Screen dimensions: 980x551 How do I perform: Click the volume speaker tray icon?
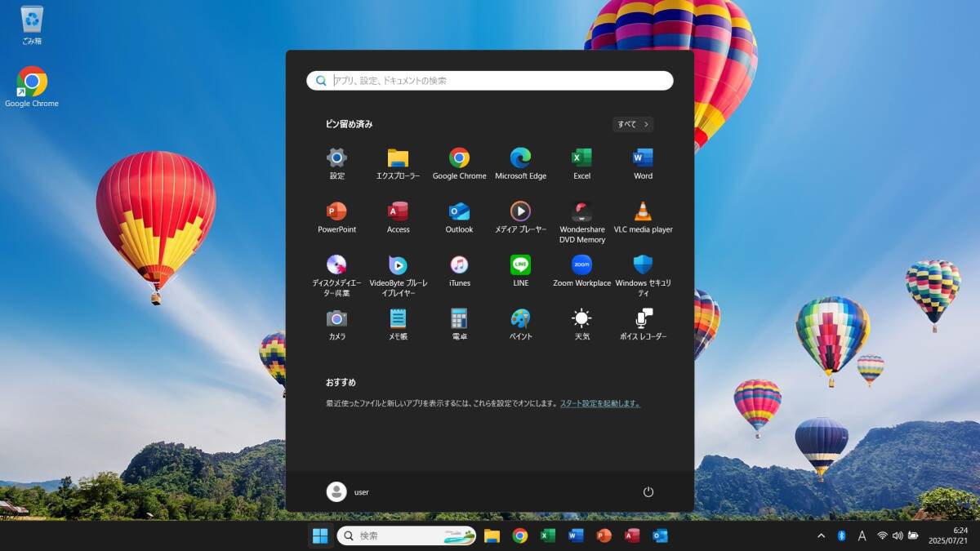tap(898, 535)
